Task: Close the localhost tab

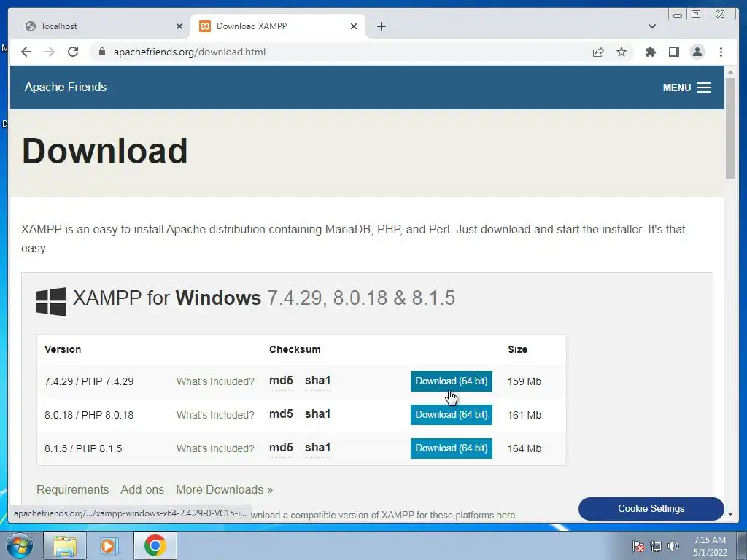Action: point(179,26)
